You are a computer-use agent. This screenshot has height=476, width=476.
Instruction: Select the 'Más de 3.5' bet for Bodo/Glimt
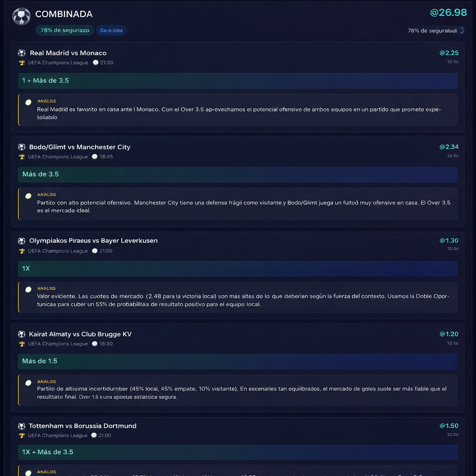pyautogui.click(x=238, y=174)
